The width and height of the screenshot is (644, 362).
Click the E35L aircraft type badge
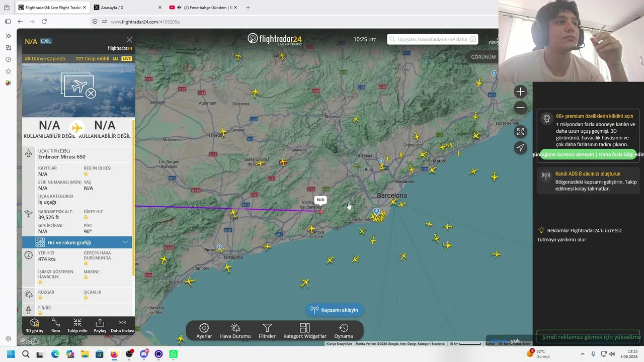pos(46,41)
